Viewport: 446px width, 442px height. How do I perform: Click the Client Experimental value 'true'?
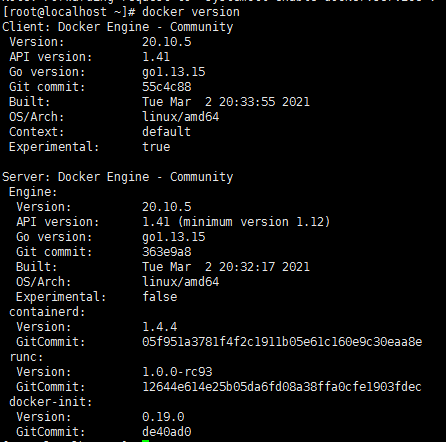(156, 147)
